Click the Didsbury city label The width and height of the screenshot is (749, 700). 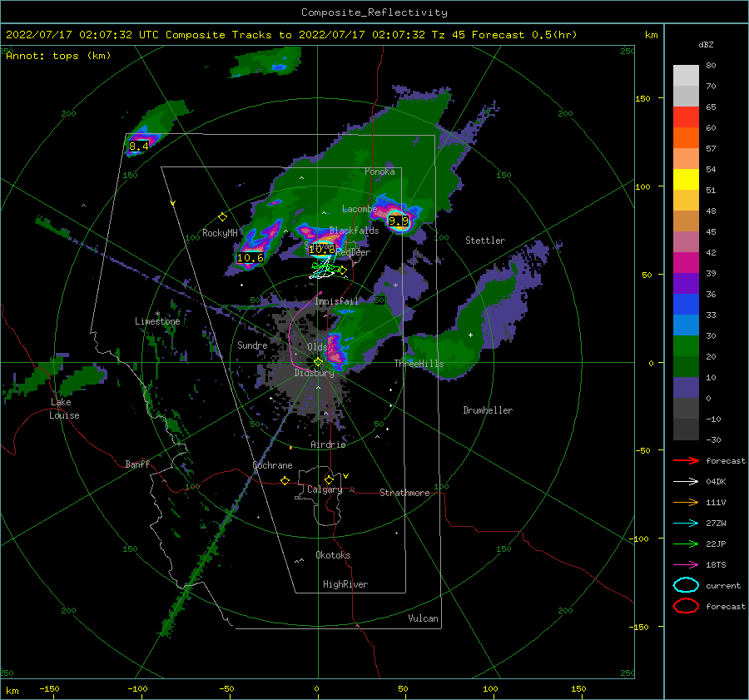coord(314,373)
